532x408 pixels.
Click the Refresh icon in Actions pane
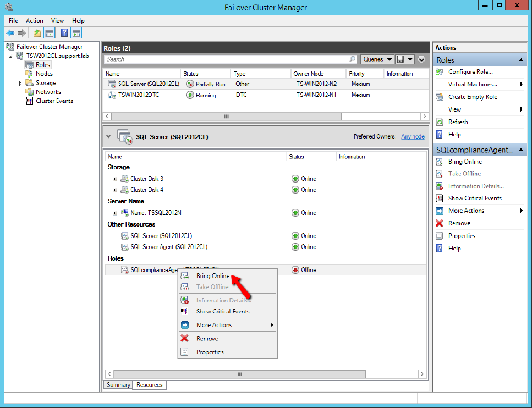[x=440, y=122]
